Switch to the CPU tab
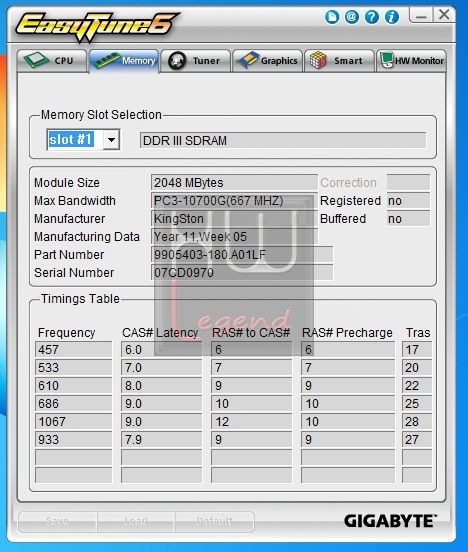 [52, 61]
